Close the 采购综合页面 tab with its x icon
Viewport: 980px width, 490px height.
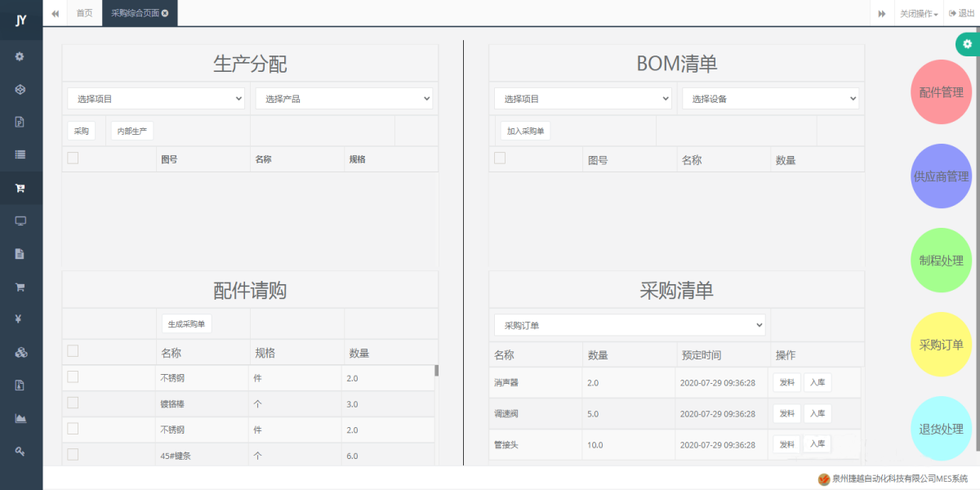[165, 13]
